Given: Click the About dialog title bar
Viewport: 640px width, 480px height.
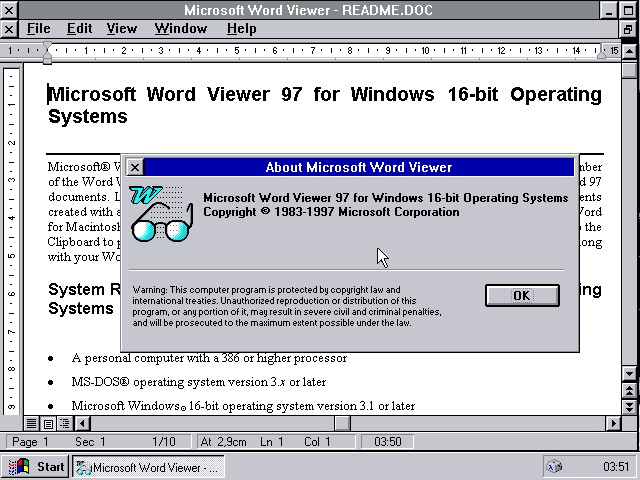Looking at the screenshot, I should (359, 167).
